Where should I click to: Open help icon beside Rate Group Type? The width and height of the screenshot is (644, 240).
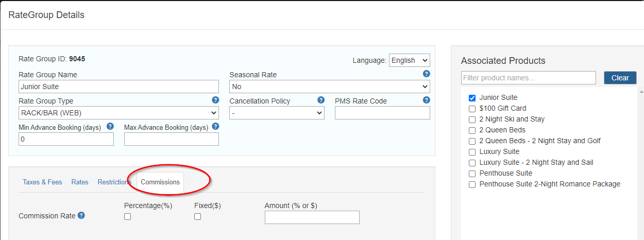pyautogui.click(x=215, y=100)
